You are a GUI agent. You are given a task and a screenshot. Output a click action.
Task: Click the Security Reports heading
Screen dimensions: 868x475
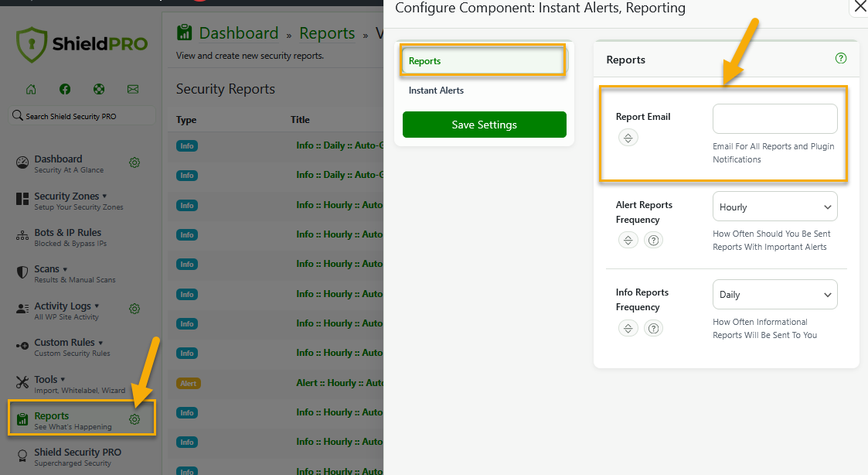point(225,89)
